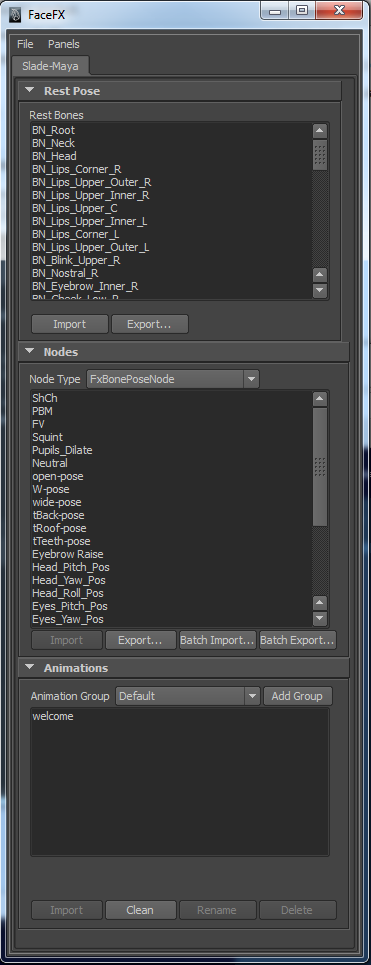The image size is (371, 965).
Task: Click the Nodes list scroll down arrow
Action: coord(319,618)
